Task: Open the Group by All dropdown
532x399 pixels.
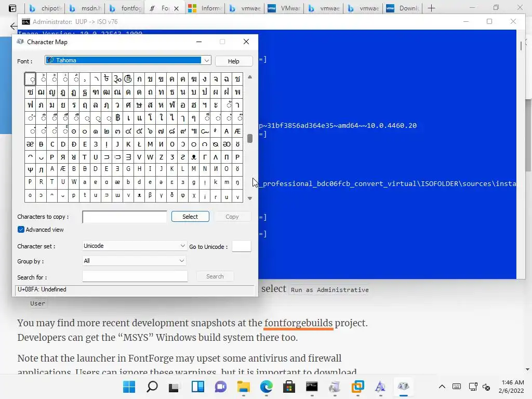Action: 135,261
